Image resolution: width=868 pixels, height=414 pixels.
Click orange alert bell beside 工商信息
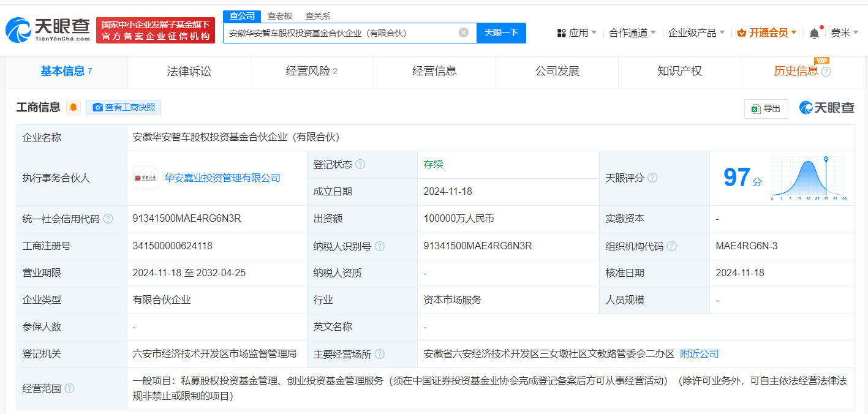(x=74, y=108)
